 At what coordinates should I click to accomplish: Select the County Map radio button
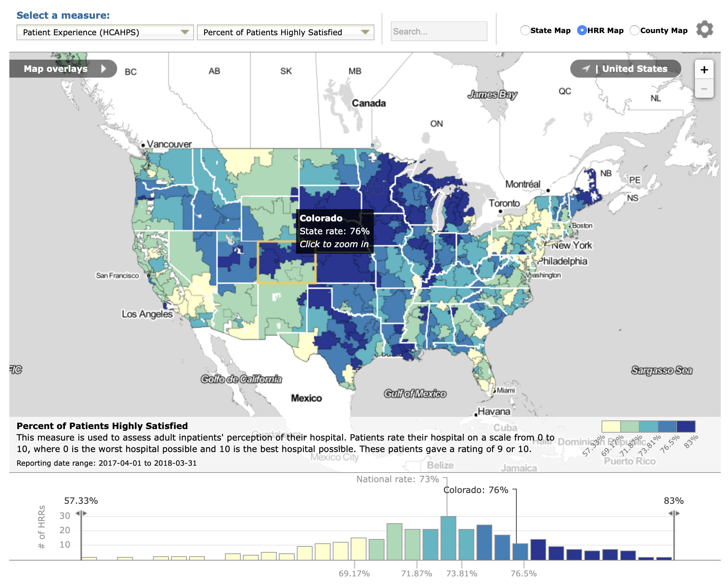point(635,31)
